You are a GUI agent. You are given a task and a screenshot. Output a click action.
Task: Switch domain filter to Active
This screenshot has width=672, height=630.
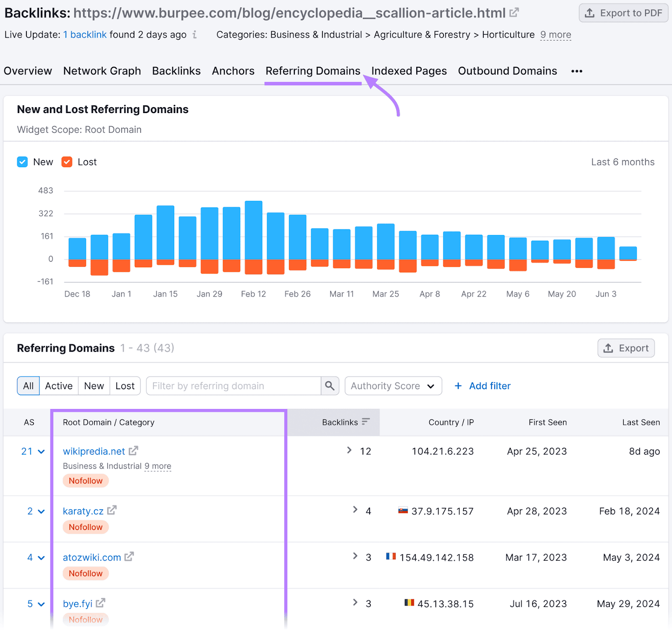click(x=58, y=386)
